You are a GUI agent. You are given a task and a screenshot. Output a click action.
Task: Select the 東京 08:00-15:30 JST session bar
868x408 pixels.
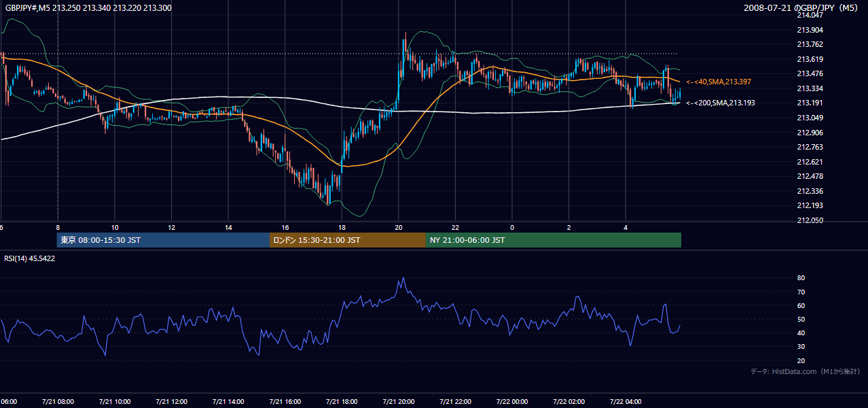pyautogui.click(x=164, y=240)
